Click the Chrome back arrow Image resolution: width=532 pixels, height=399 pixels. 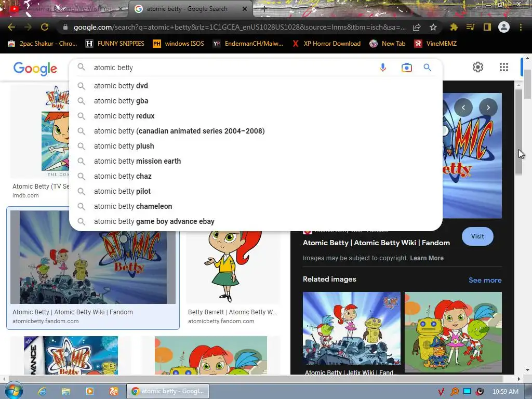point(11,27)
